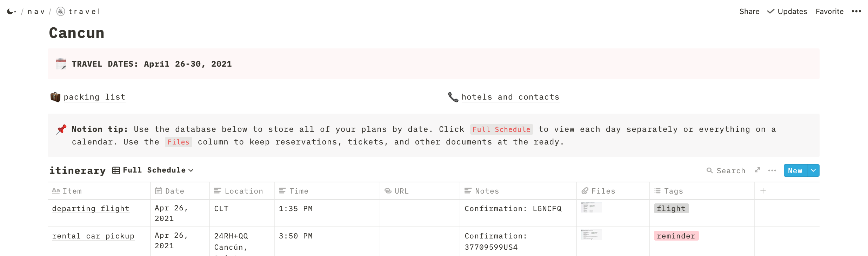The width and height of the screenshot is (868, 256).
Task: Open the departing flight file thumbnail
Action: click(x=591, y=207)
